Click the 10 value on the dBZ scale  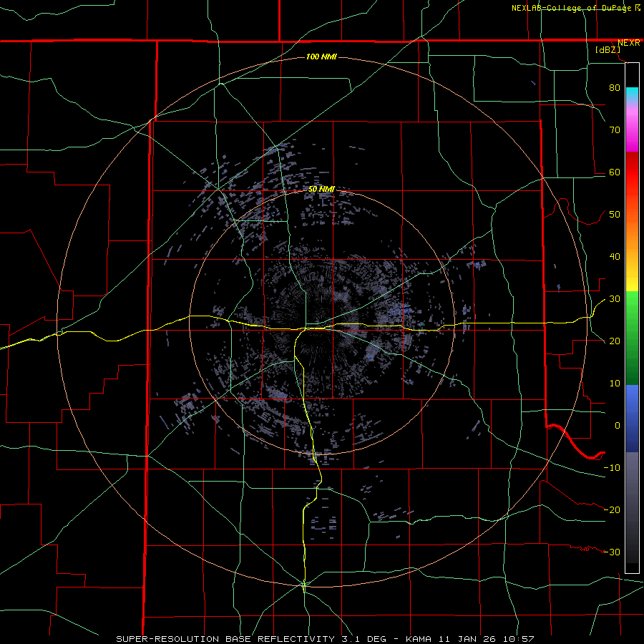tap(615, 384)
